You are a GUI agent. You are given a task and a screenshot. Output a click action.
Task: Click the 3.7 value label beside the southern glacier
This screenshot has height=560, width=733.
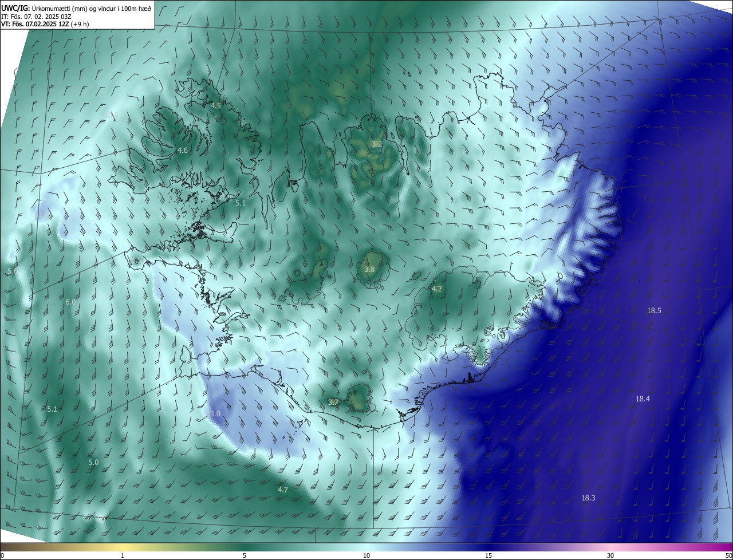click(333, 402)
